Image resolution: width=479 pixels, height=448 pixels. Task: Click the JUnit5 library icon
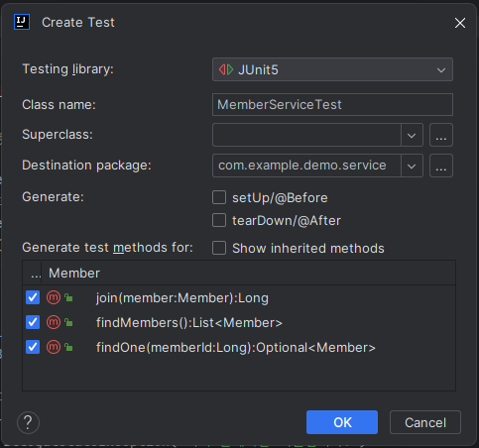point(226,69)
